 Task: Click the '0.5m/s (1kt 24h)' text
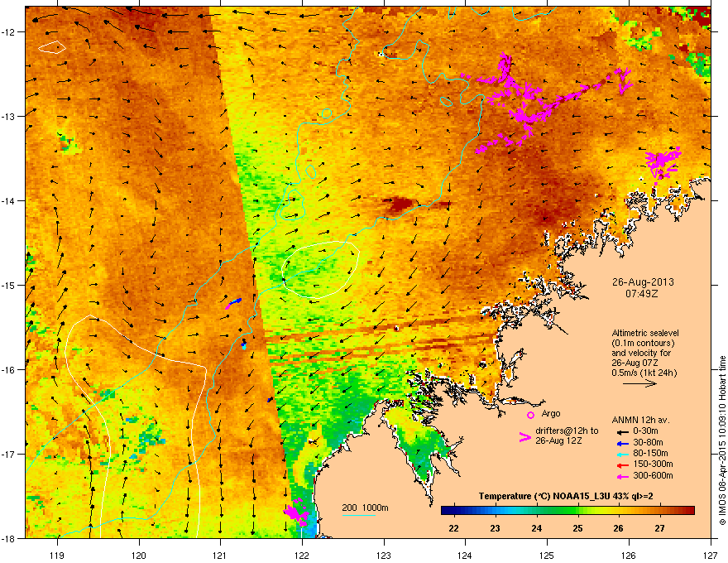[644, 373]
